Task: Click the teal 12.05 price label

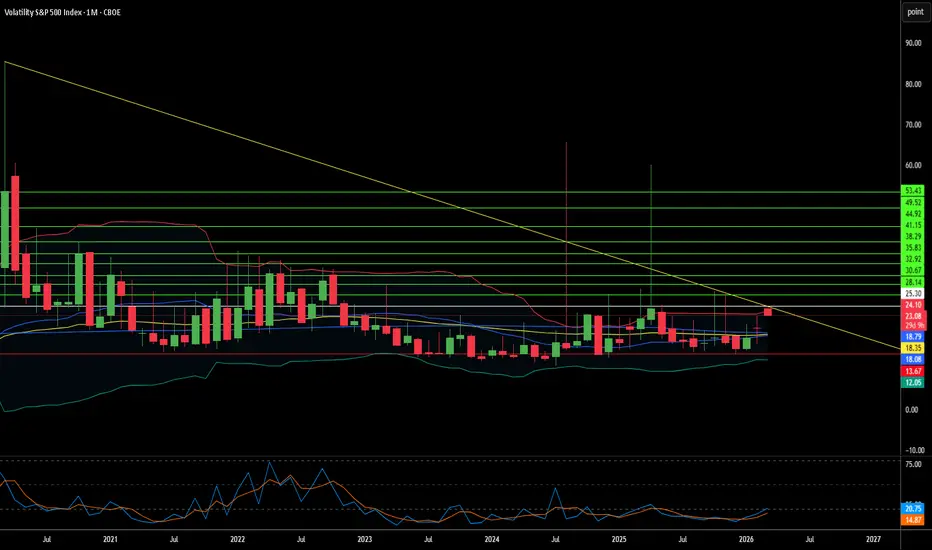Action: 913,382
